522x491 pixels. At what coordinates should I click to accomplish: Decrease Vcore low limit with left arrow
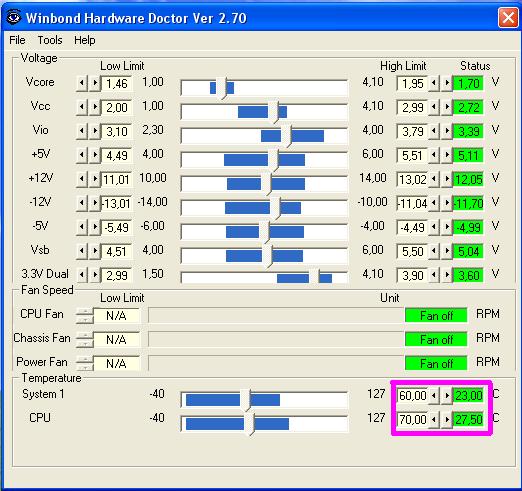point(82,83)
